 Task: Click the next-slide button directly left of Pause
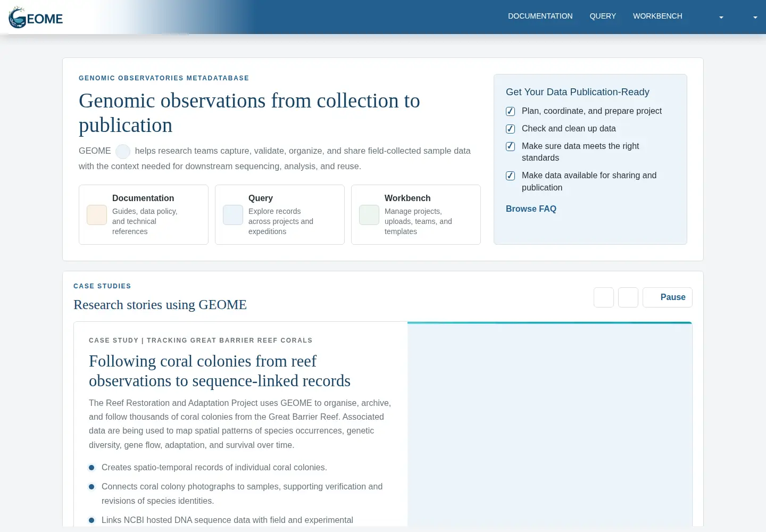coord(628,297)
